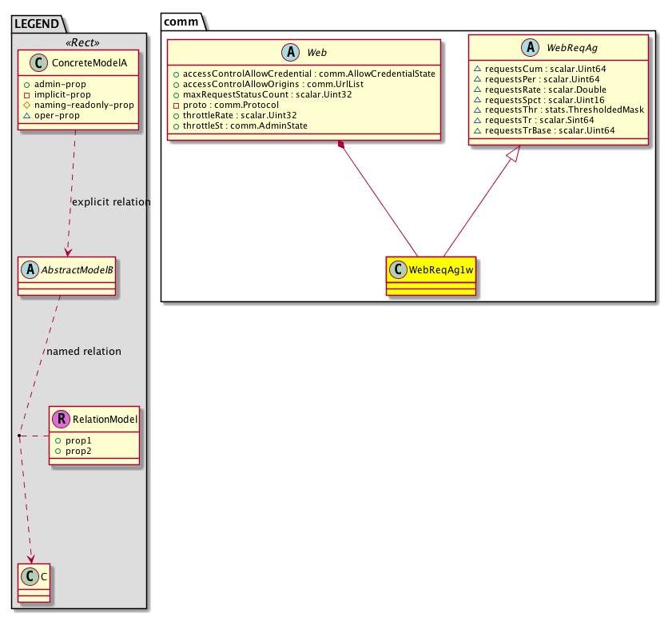This screenshot has height=617, width=672.
Task: Click the 'named relation' label
Action: pos(84,351)
